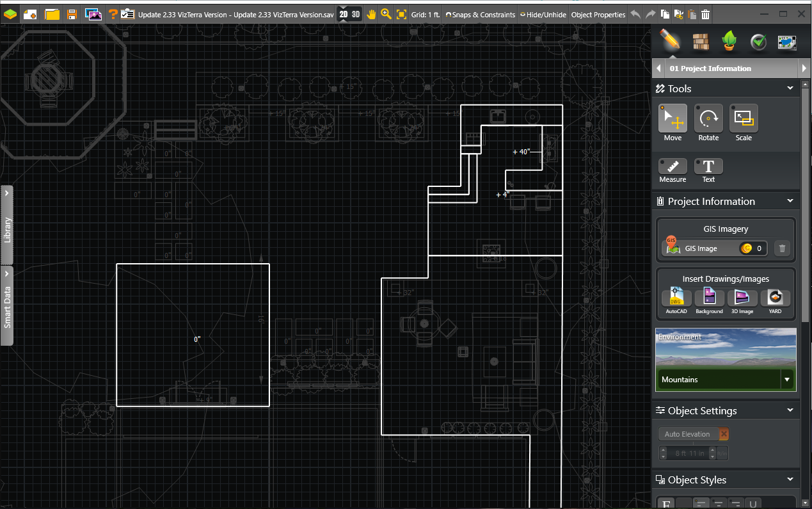Screen dimensions: 812x509
Task: Increase elevation with the up stepper arrow
Action: coord(663,449)
